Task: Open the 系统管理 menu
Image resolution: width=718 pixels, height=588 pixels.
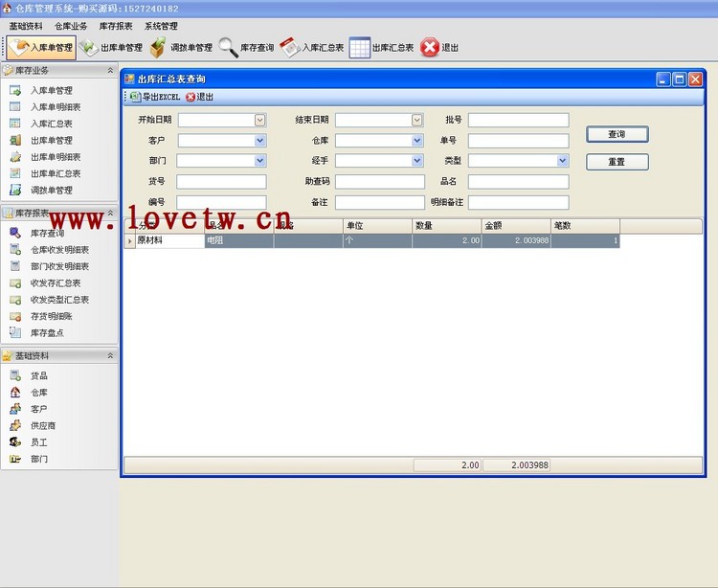Action: tap(161, 26)
